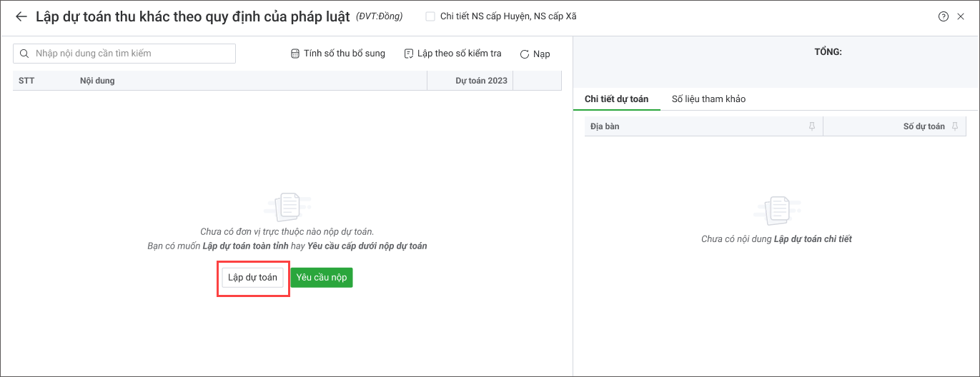
Task: Click the magnifier icon in the search box
Action: [25, 54]
